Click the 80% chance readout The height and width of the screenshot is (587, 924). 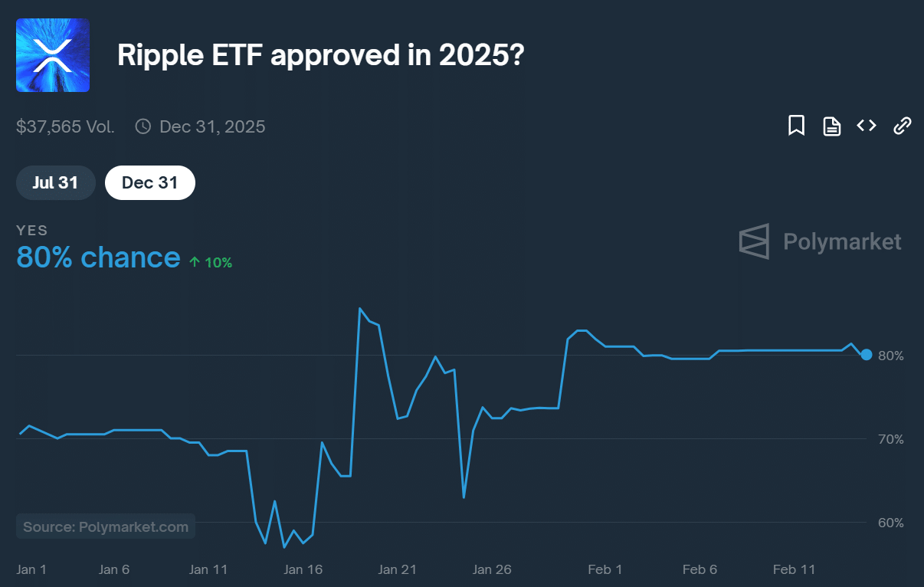98,257
